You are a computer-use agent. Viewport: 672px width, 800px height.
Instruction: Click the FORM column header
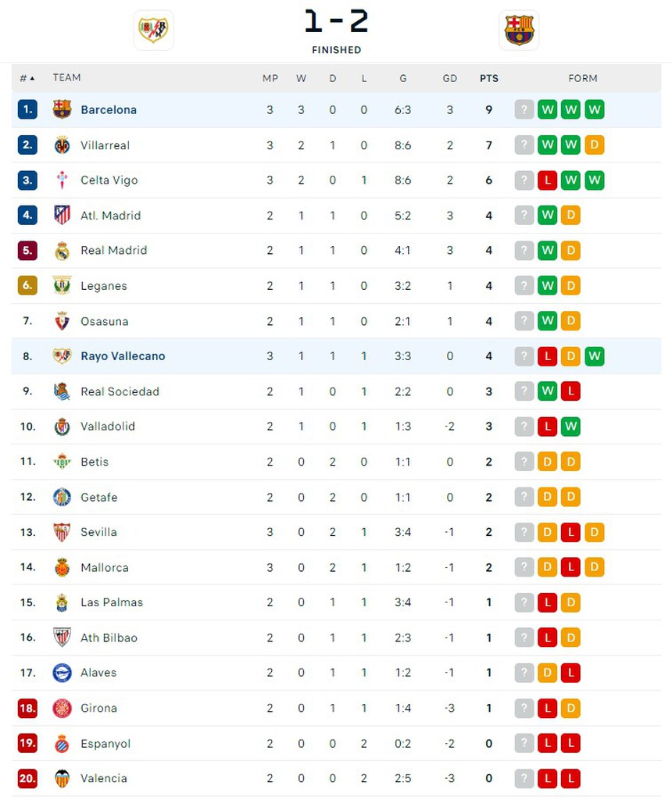click(583, 78)
